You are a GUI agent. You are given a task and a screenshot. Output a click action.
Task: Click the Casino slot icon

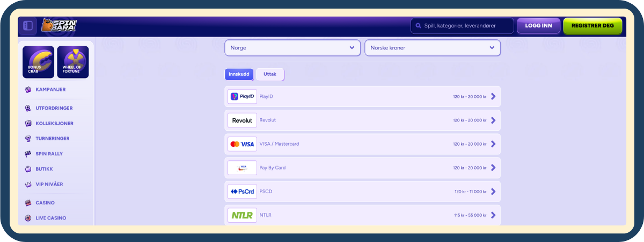tap(28, 203)
